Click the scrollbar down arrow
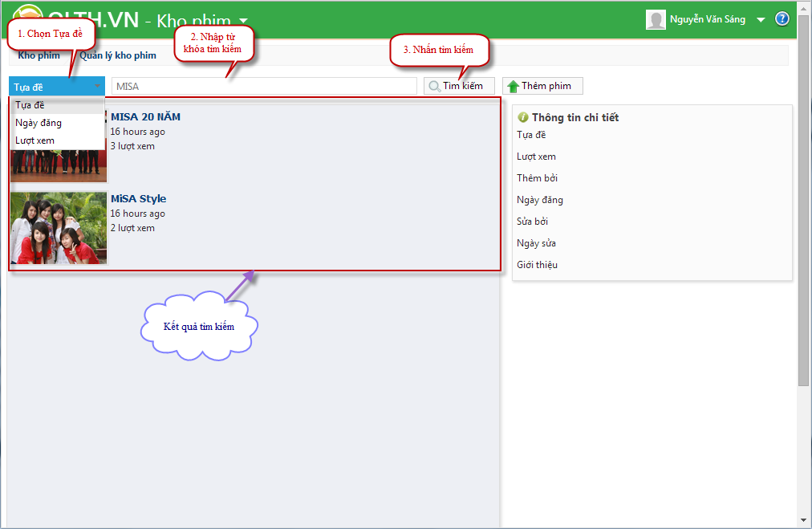 [803, 520]
